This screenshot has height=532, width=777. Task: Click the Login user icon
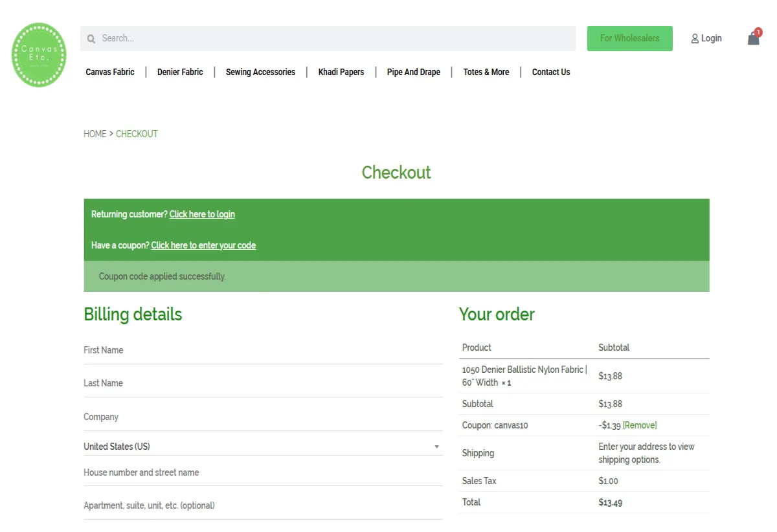[x=695, y=39]
